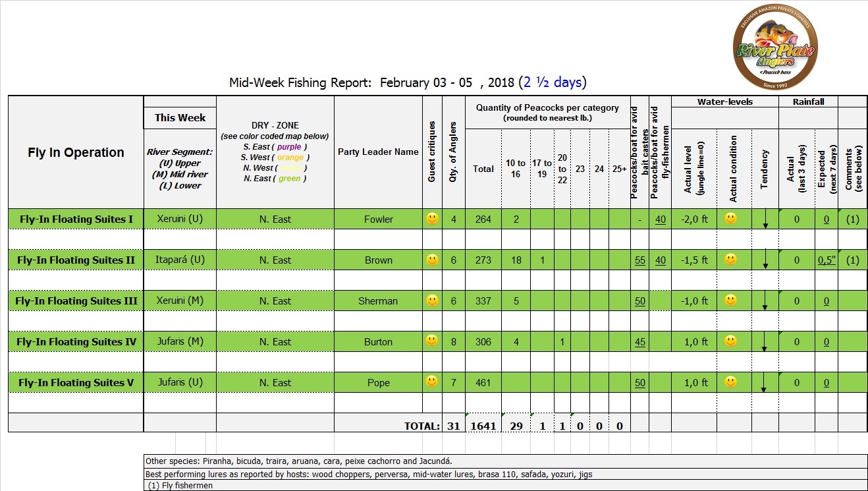868x491 pixels.
Task: Click underlined 55 bait casters value for Brown
Action: click(x=639, y=260)
